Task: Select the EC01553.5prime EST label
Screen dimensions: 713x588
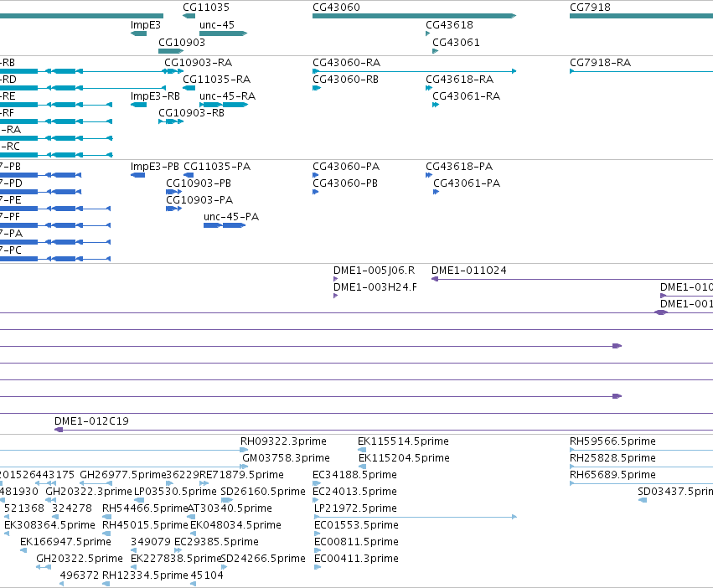Action: [357, 525]
